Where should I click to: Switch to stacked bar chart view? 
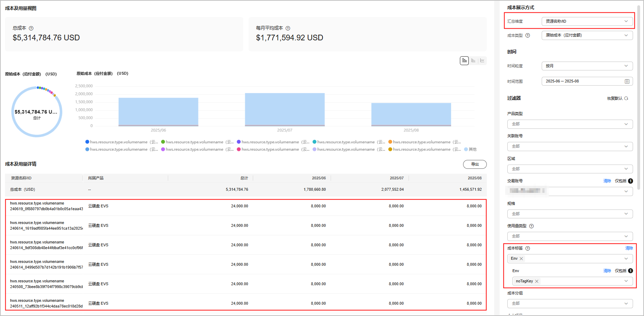coord(464,61)
